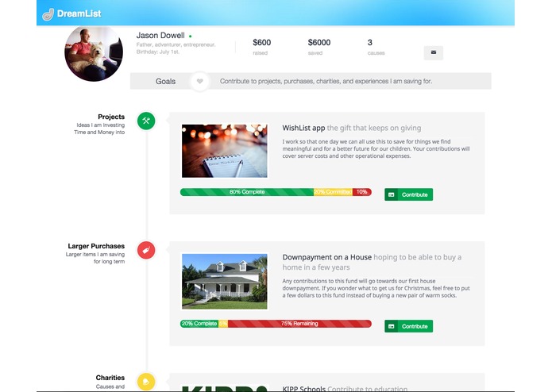Click the 20% Committed yellow segment

pyautogui.click(x=333, y=192)
